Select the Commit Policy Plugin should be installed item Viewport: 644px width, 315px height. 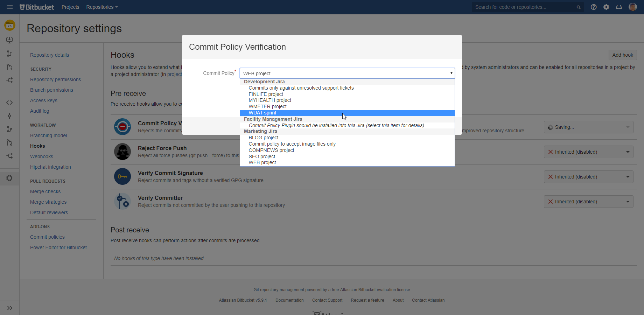(x=347, y=125)
